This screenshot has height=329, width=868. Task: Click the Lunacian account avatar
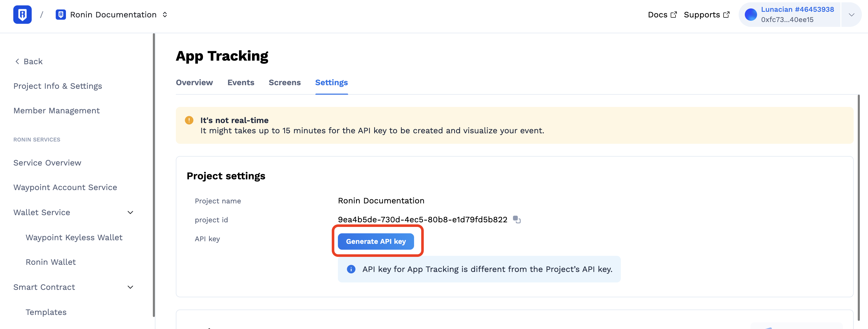pyautogui.click(x=751, y=15)
